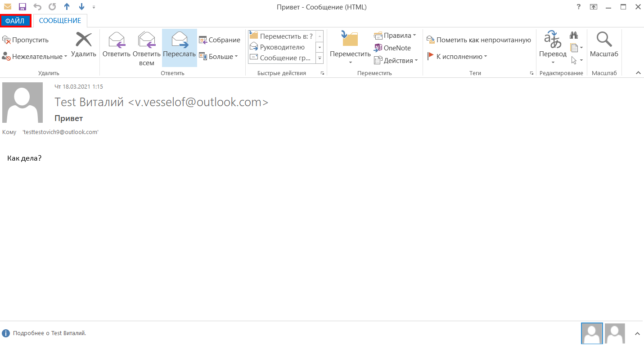
Task: Send message to OneNote
Action: pyautogui.click(x=392, y=48)
